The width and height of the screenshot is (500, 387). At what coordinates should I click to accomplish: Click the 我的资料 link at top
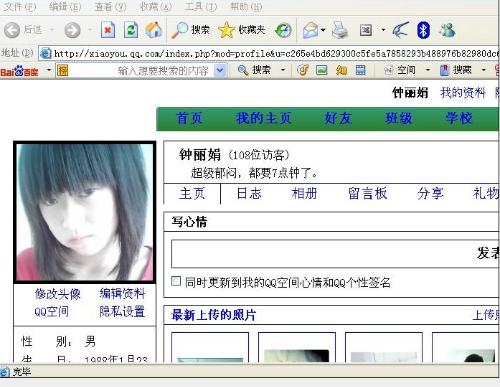pos(463,92)
